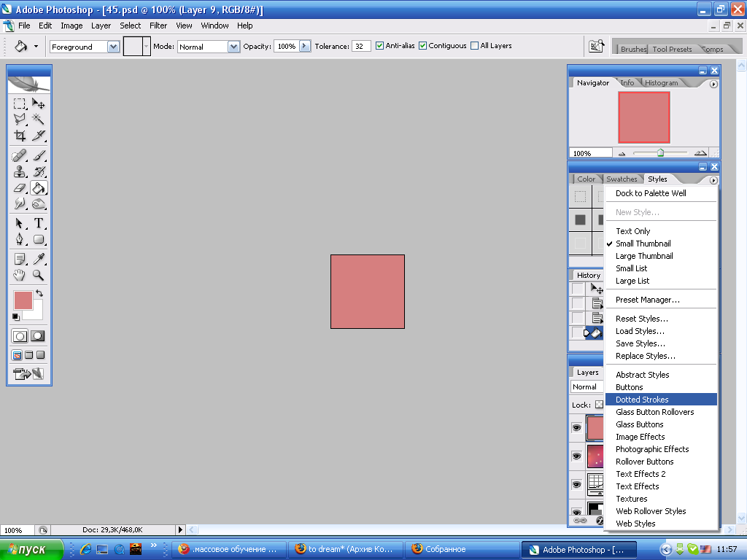747x560 pixels.
Task: Select the Pen tool
Action: coord(19,239)
